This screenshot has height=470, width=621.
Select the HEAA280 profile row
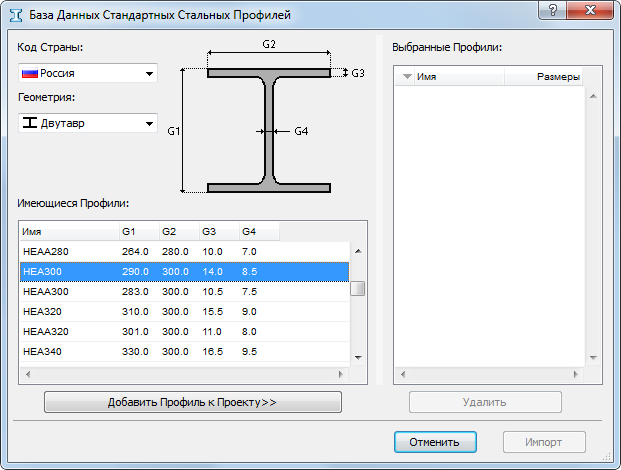(185, 252)
